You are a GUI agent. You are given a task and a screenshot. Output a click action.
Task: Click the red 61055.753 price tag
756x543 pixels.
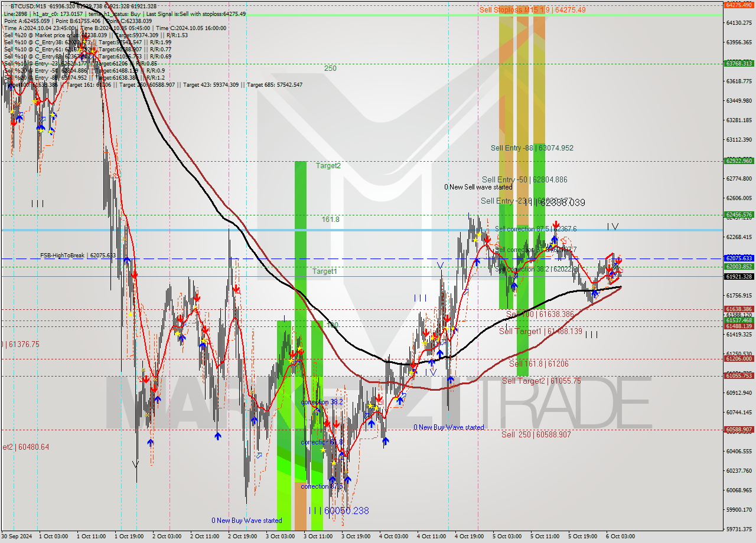click(x=739, y=376)
